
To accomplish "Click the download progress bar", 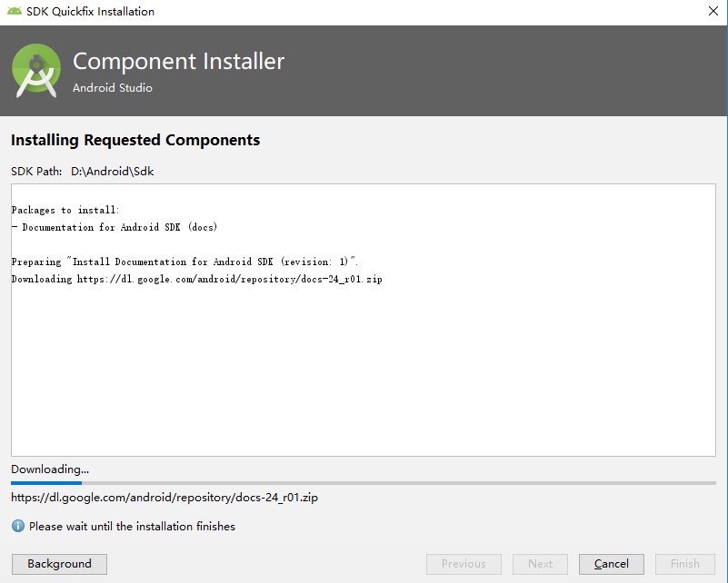I will 364,483.
